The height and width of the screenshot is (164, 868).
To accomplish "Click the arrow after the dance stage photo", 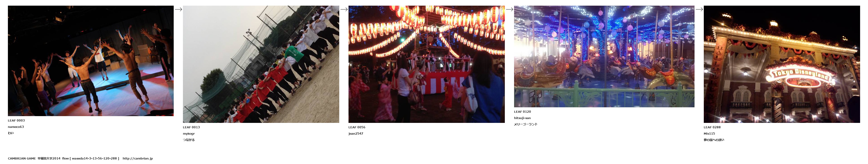I will tap(178, 9).
